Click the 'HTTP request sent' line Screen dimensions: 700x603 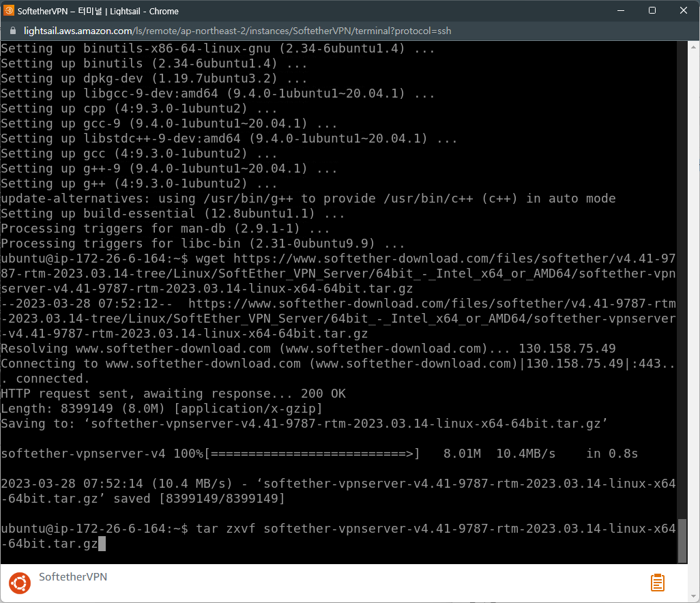point(173,394)
